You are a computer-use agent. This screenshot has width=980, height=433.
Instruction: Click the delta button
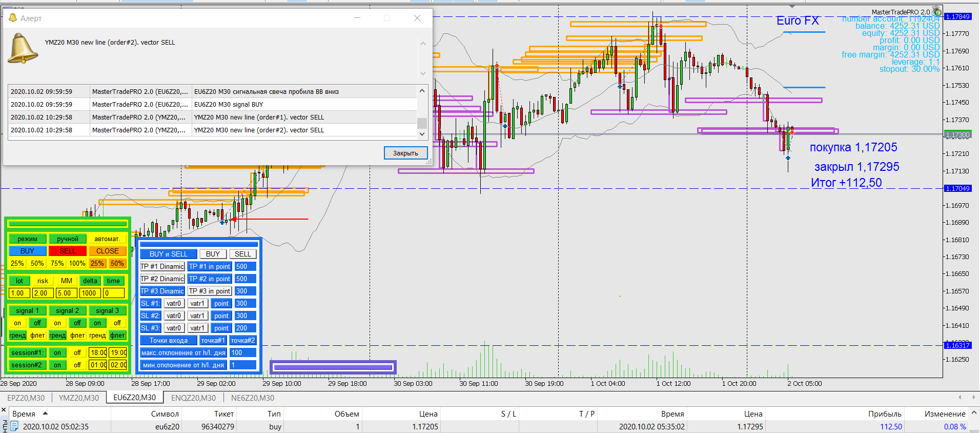click(90, 281)
